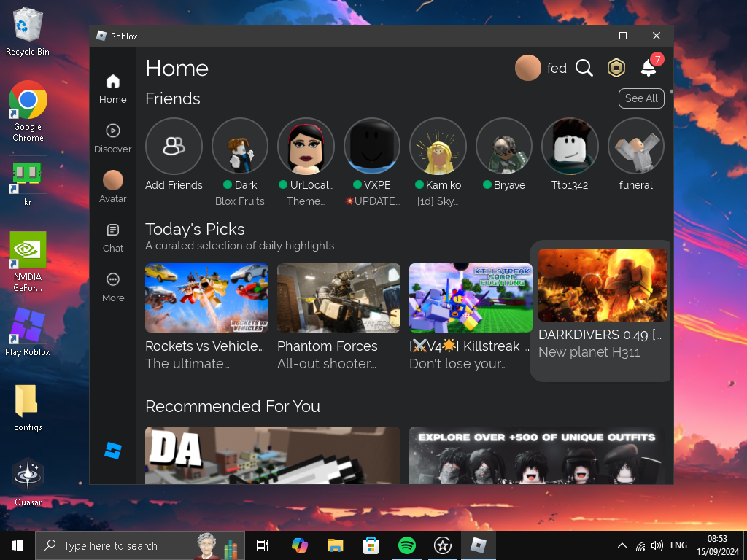Click the fed username in header
This screenshot has height=560, width=747.
coord(557,68)
